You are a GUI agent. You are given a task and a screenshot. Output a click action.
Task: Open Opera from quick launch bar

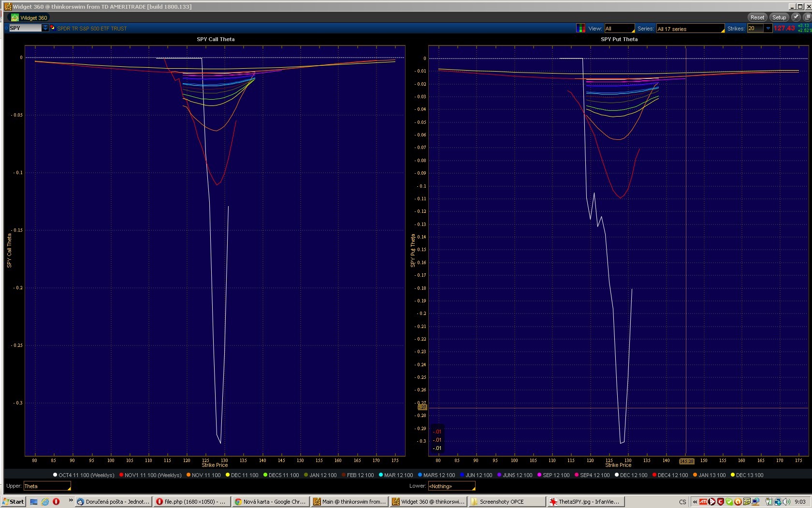pyautogui.click(x=56, y=502)
